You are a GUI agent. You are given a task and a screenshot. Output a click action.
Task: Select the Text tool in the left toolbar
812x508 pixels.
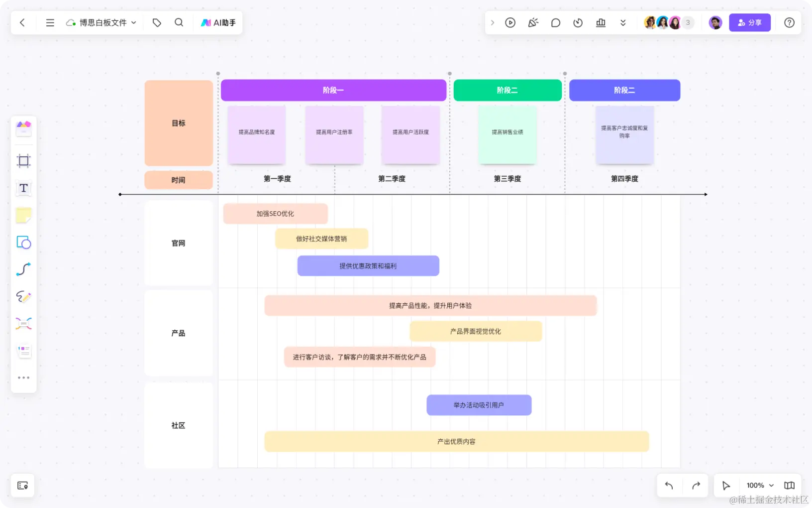point(23,188)
